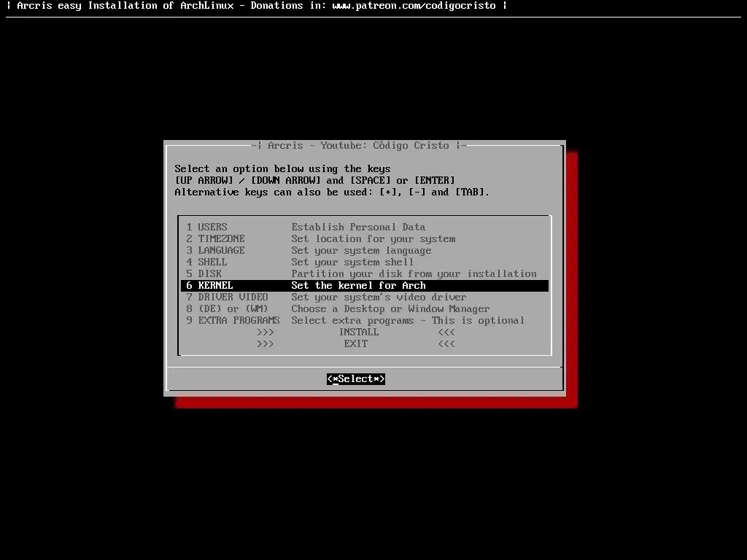Click the 'Alternative keys can also be used' line

(332, 192)
